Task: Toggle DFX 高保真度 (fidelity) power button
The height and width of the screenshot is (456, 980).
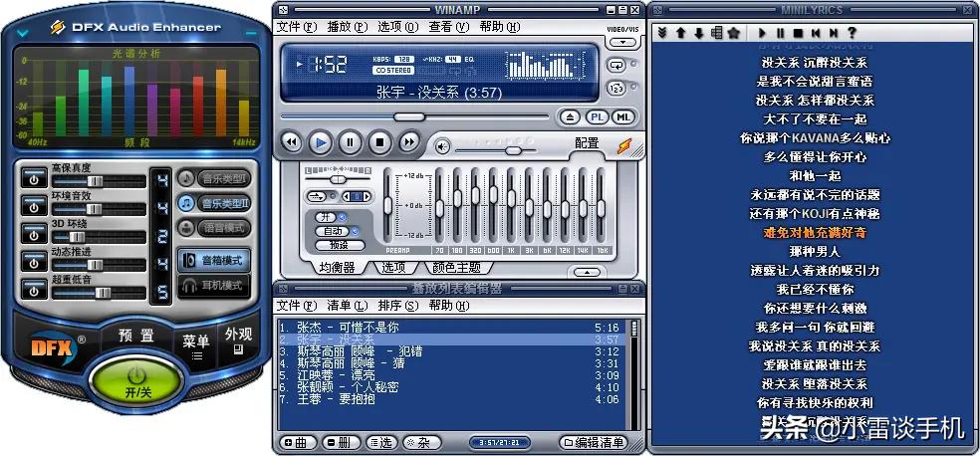Action: [35, 177]
